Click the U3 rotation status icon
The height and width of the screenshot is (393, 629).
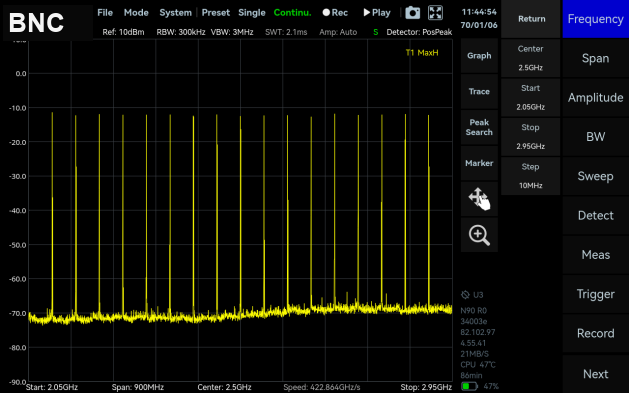465,295
